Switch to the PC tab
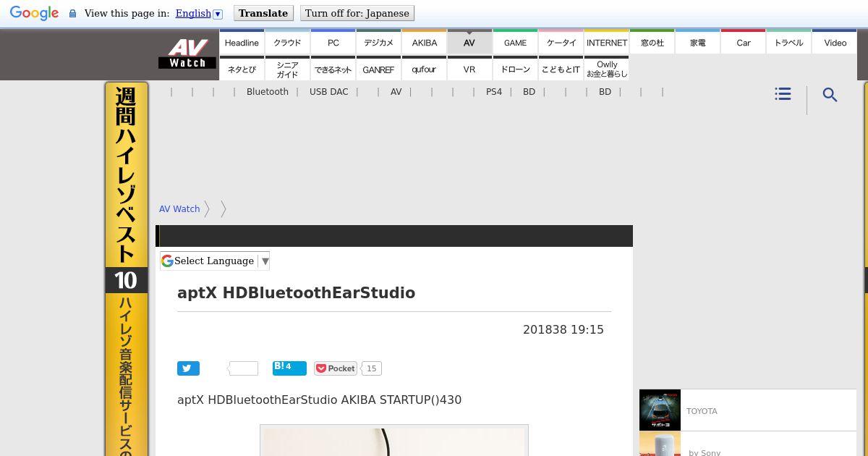Image resolution: width=868 pixels, height=456 pixels. pyautogui.click(x=333, y=43)
